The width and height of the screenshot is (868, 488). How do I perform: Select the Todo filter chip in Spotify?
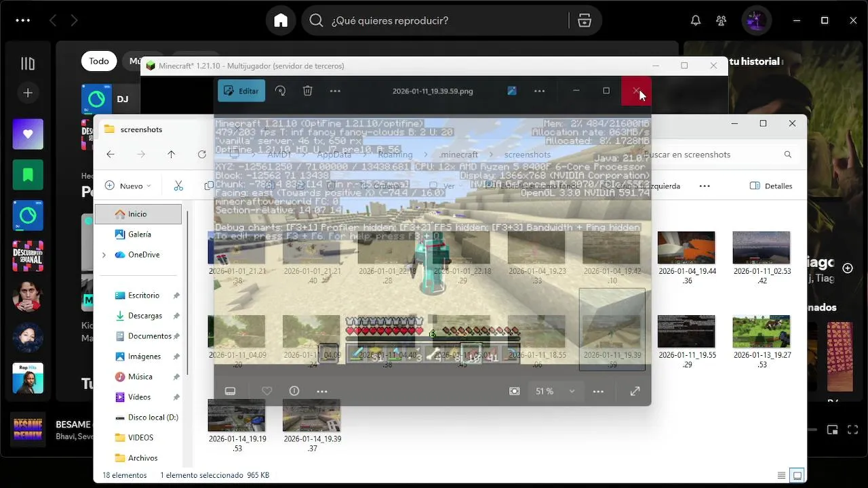tap(99, 61)
